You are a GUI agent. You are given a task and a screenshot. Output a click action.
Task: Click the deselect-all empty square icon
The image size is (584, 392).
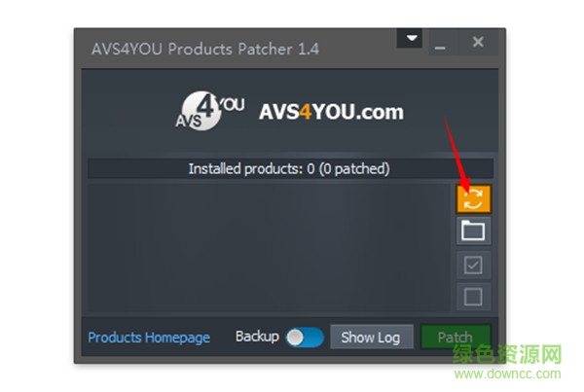(473, 297)
